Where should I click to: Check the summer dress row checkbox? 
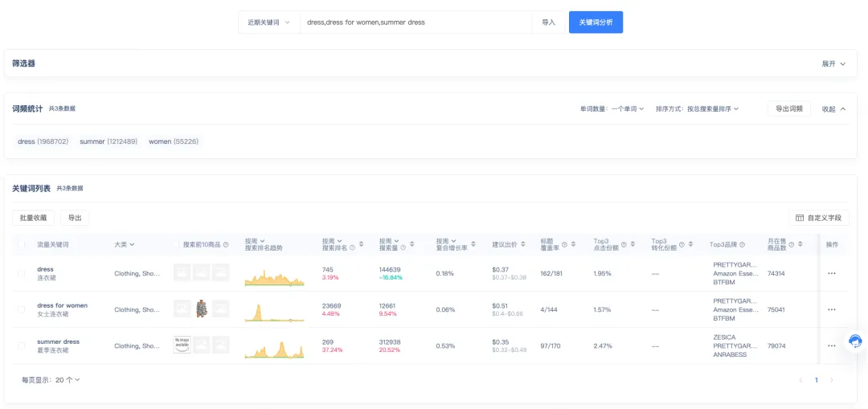click(x=21, y=346)
